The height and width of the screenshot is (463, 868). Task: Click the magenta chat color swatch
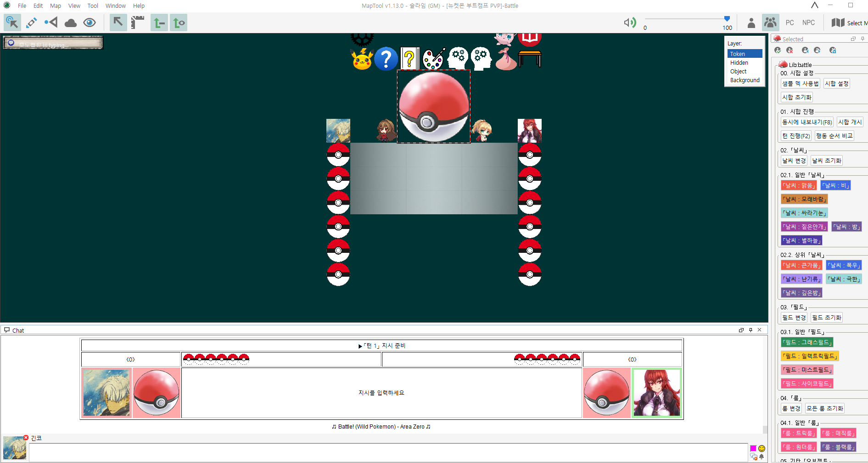[x=753, y=448]
